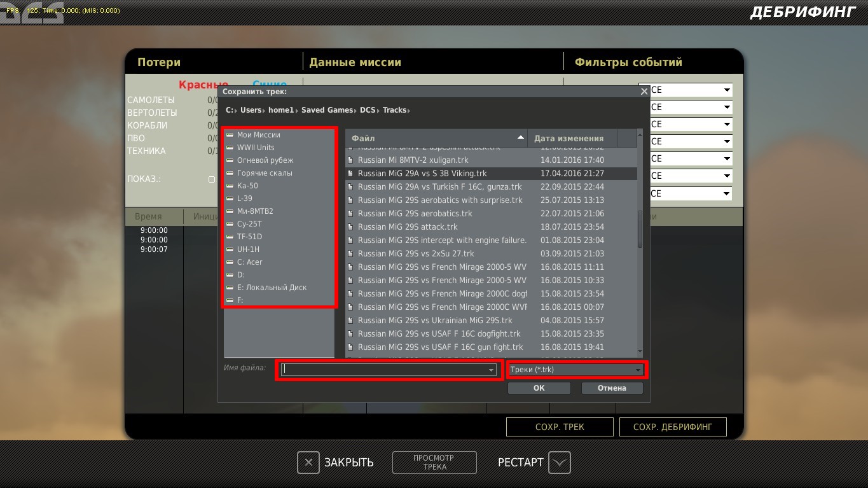
Task: Click file icon of MiG 29S vs 2xSu 27.trk
Action: (x=350, y=253)
